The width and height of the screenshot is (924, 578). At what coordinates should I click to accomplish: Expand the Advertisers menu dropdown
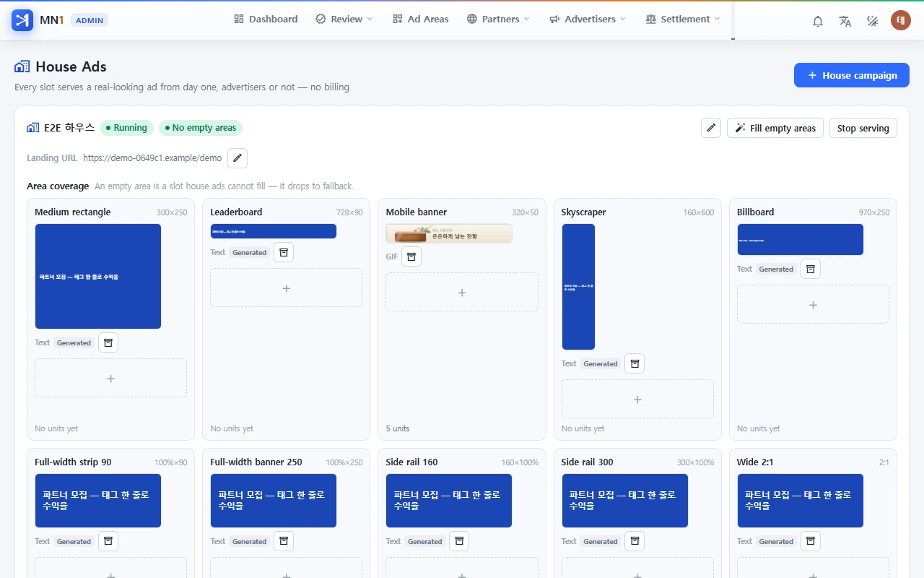(x=588, y=20)
